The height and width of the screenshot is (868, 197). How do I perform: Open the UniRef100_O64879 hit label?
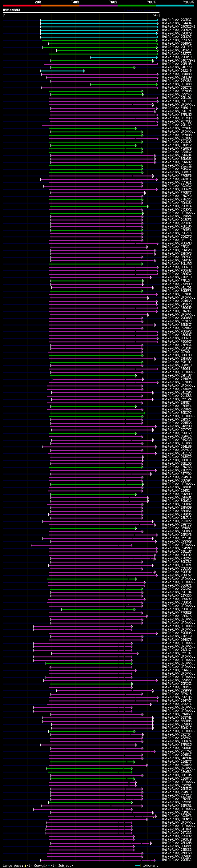click(177, 640)
